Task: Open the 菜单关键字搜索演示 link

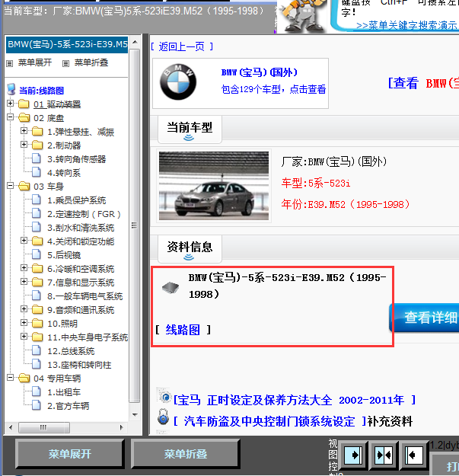Action: tap(406, 25)
